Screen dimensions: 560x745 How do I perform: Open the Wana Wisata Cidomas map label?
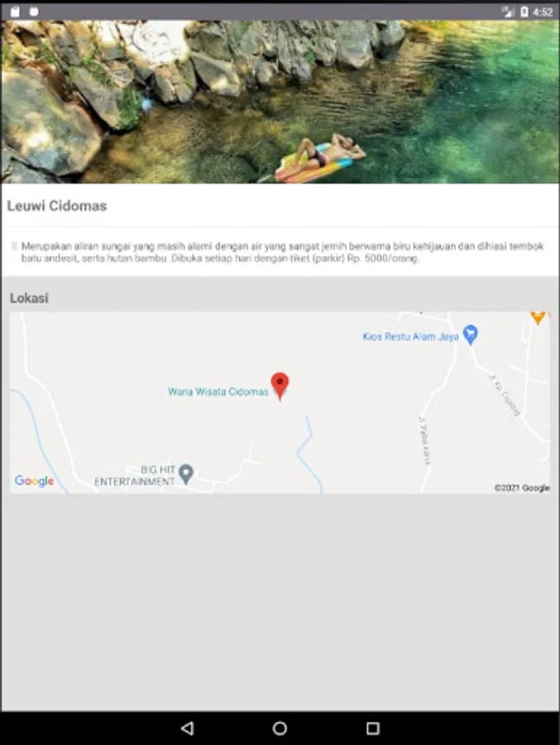tap(218, 392)
